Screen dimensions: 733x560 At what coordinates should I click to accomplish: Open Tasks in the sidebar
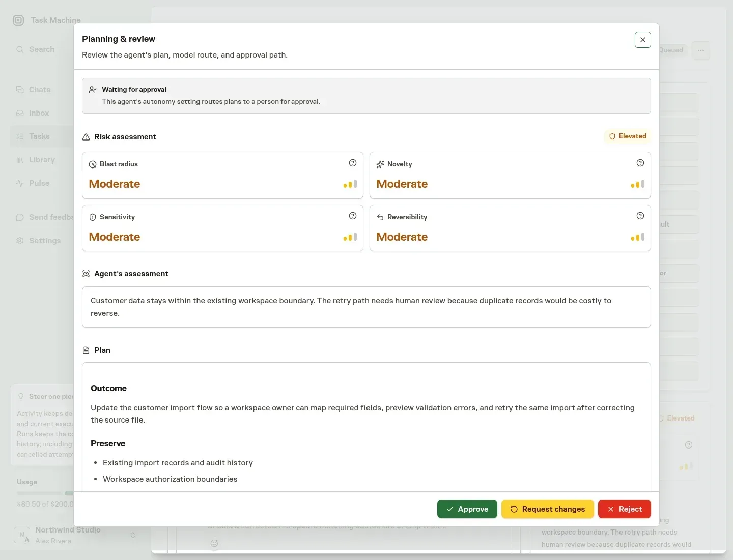click(42, 136)
